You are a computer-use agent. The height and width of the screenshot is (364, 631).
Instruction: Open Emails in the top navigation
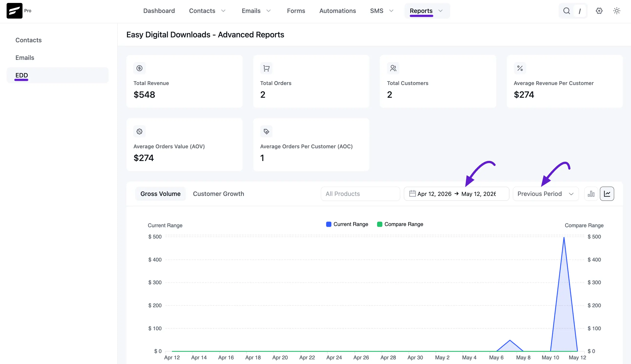(251, 11)
